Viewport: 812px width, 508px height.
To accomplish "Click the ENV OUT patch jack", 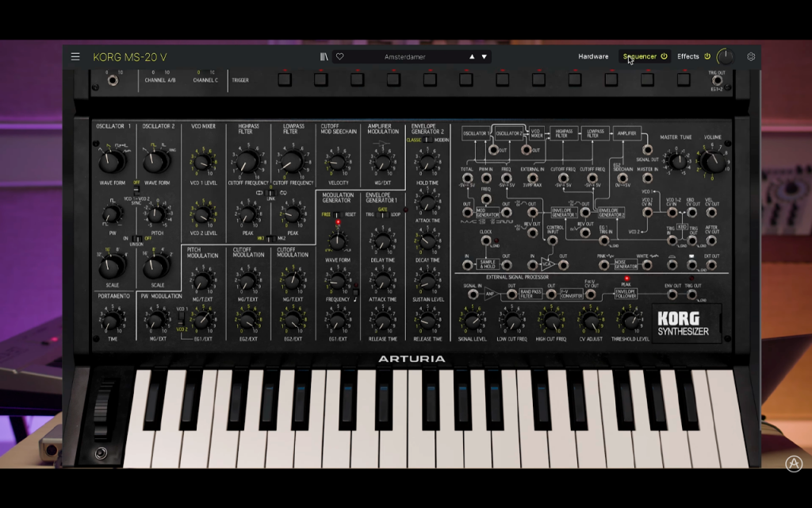I will [x=672, y=294].
